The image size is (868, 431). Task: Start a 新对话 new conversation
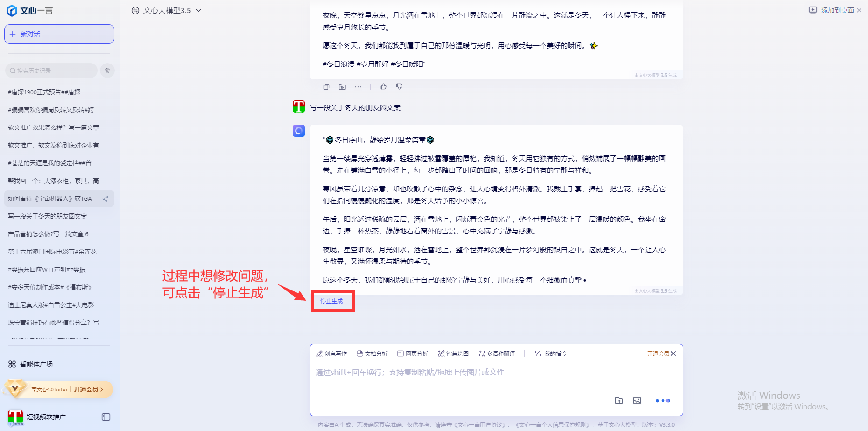pyautogui.click(x=59, y=34)
